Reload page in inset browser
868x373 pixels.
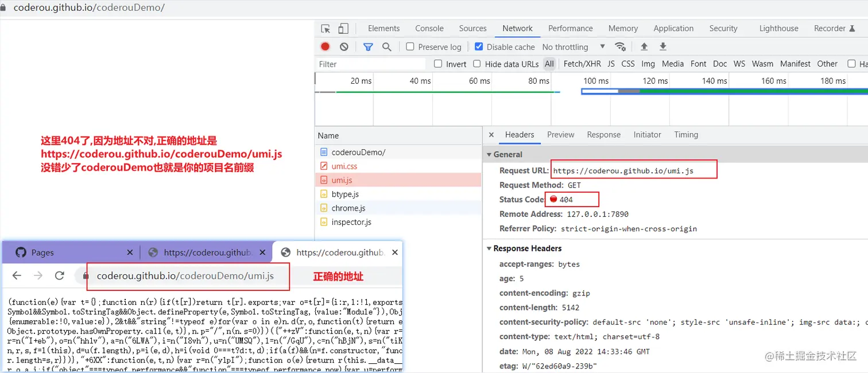point(59,276)
